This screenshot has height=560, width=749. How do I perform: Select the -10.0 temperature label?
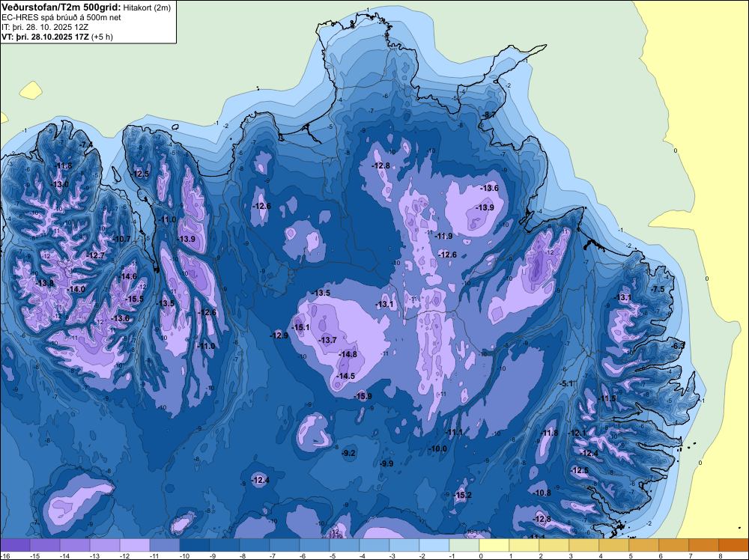point(437,448)
